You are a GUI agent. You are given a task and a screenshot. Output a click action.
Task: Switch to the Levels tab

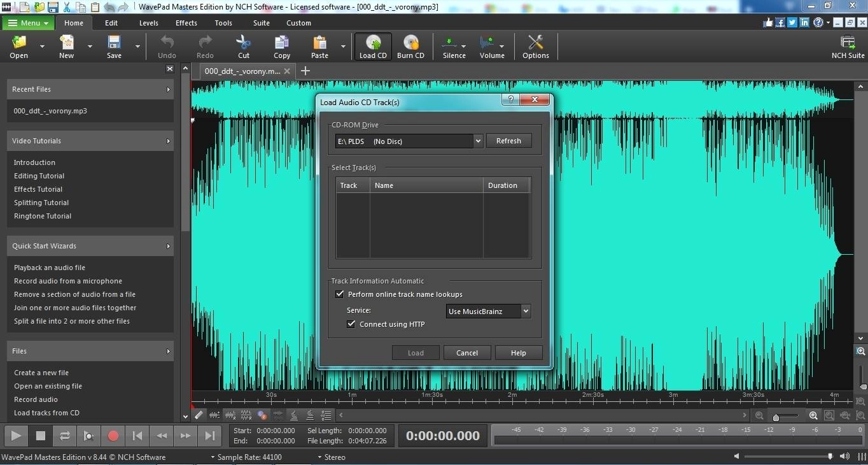(148, 23)
